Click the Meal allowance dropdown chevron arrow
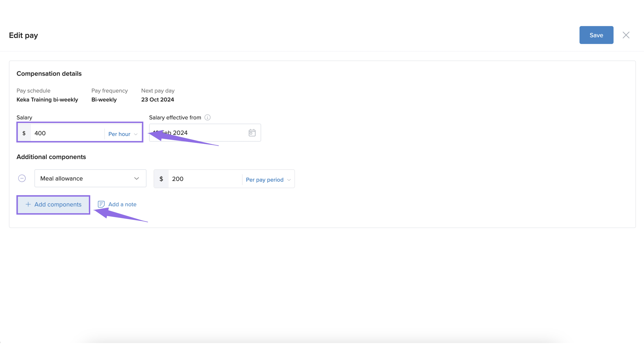The image size is (644, 362). [136, 178]
